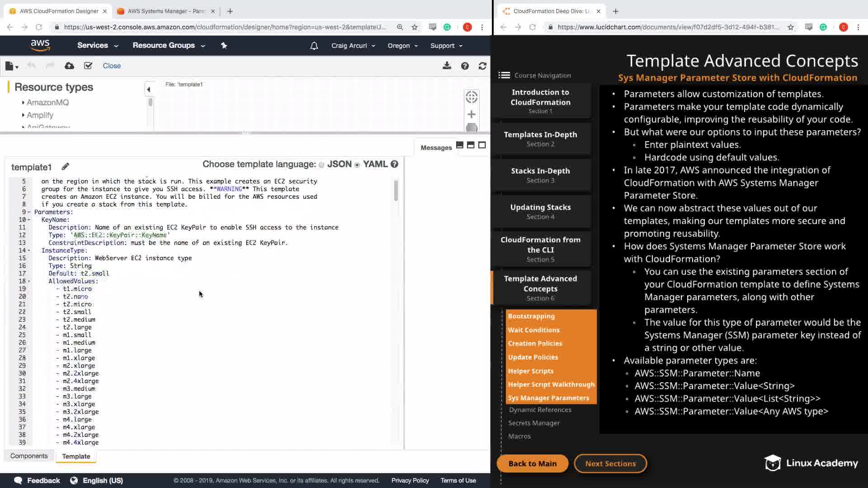This screenshot has height=488, width=868.
Task: Collapse the Resource types side panel
Action: (148, 89)
